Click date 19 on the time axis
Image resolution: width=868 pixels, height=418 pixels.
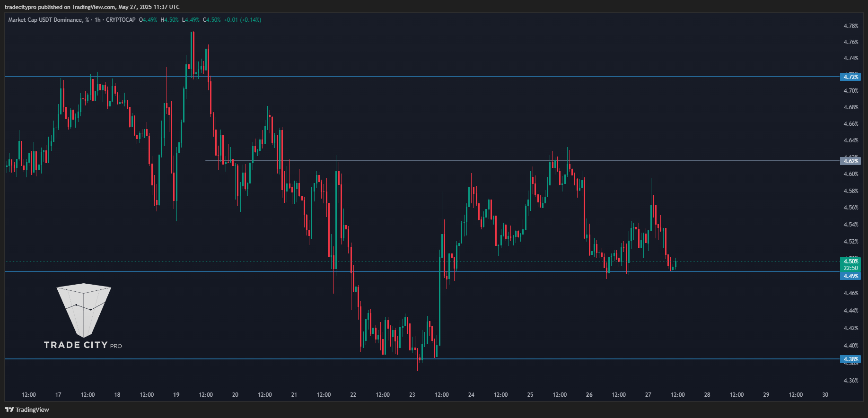[176, 395]
